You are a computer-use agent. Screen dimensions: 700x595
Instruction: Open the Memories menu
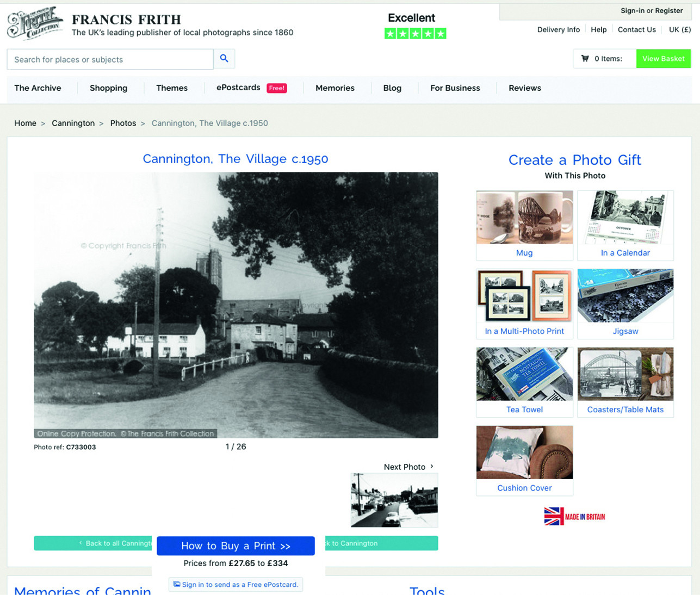[335, 88]
